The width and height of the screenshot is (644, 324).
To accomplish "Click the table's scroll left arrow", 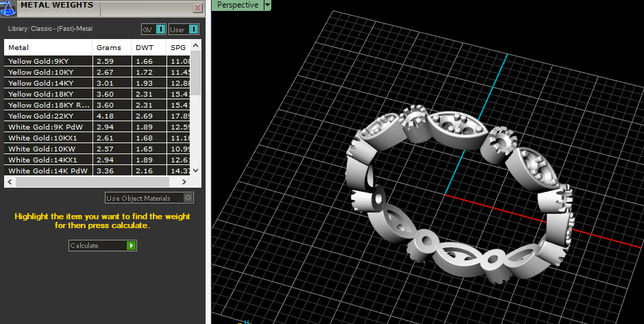I will pos(10,182).
